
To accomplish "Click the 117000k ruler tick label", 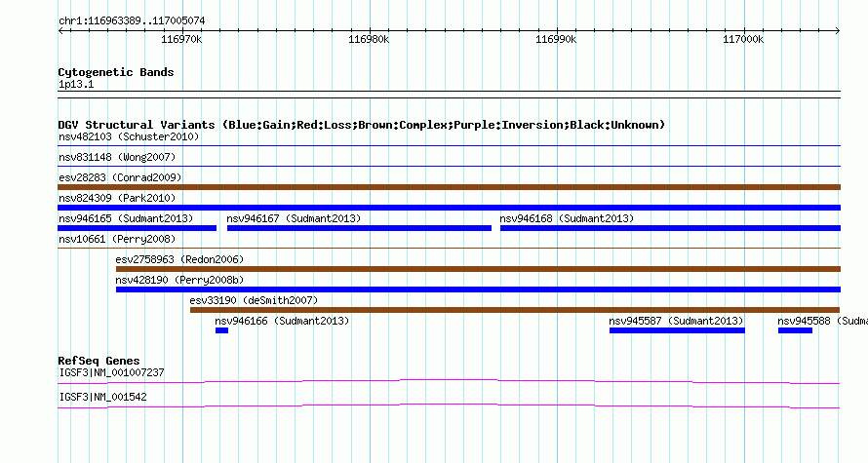I will 743,40.
